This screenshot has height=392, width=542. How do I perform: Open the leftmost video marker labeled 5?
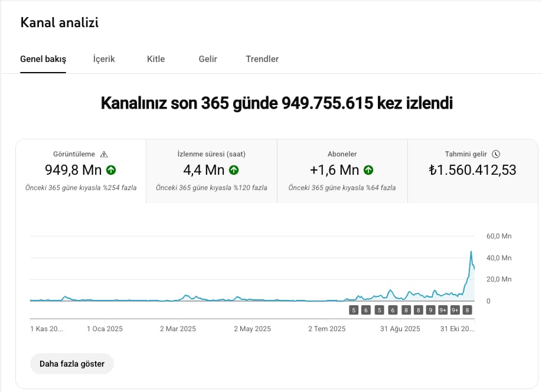click(x=354, y=310)
